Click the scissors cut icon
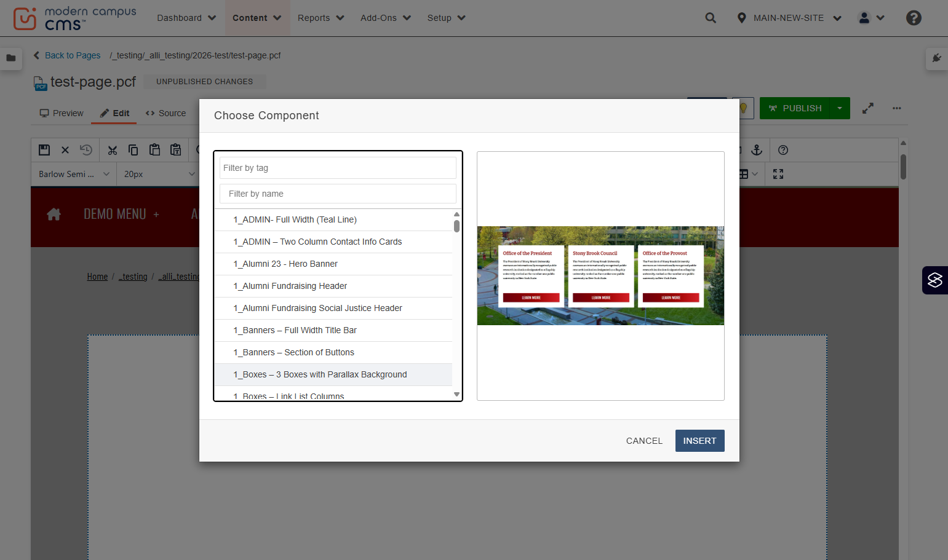The image size is (948, 560). pos(112,150)
